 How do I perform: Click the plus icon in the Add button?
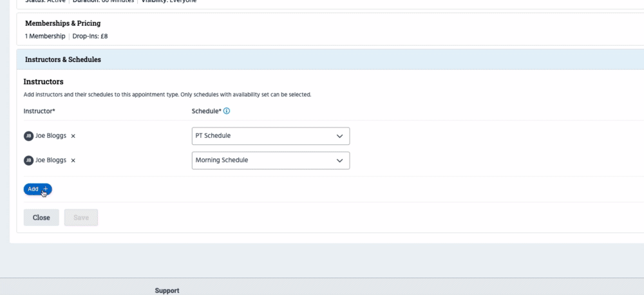45,189
